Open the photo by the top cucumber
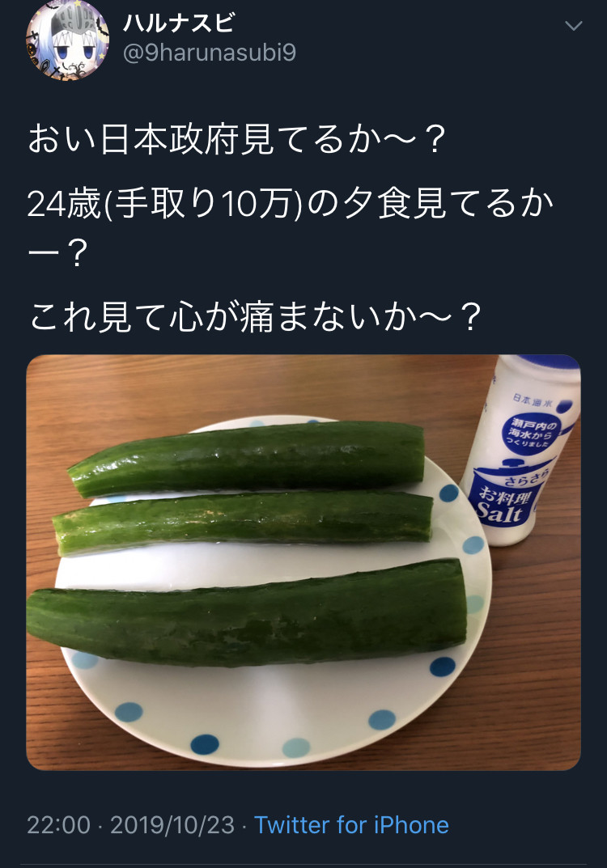The height and width of the screenshot is (868, 607). [x=247, y=459]
